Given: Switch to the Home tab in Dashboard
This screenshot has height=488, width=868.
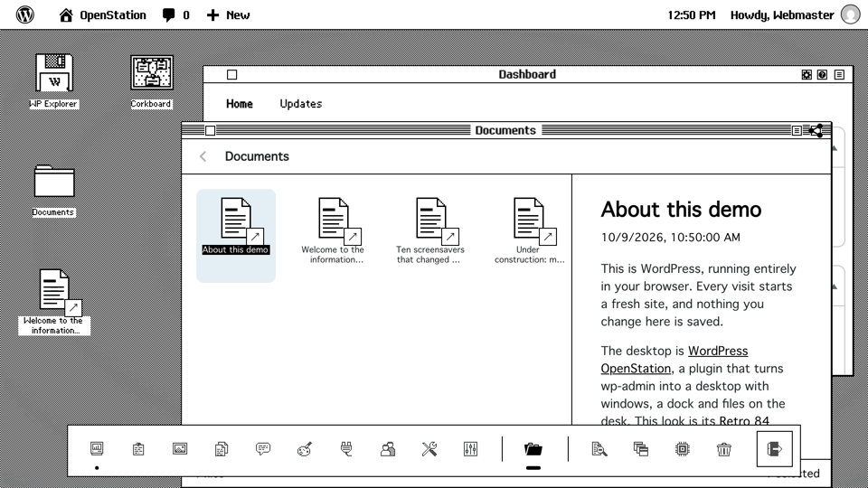Looking at the screenshot, I should (x=239, y=103).
